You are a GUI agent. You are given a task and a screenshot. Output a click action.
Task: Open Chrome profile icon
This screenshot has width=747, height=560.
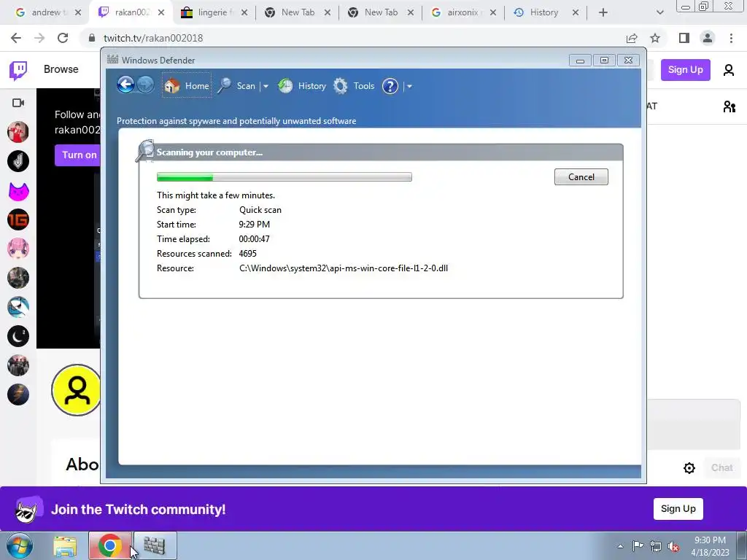708,38
